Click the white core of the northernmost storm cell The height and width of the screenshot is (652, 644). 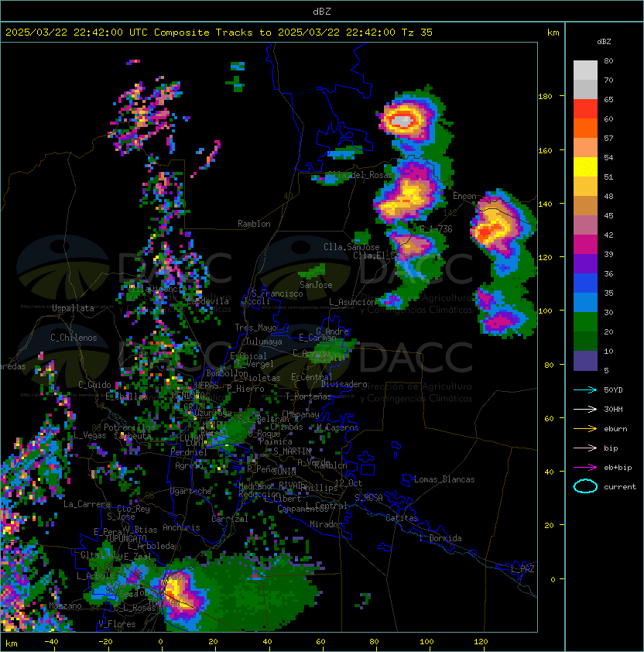(x=402, y=121)
